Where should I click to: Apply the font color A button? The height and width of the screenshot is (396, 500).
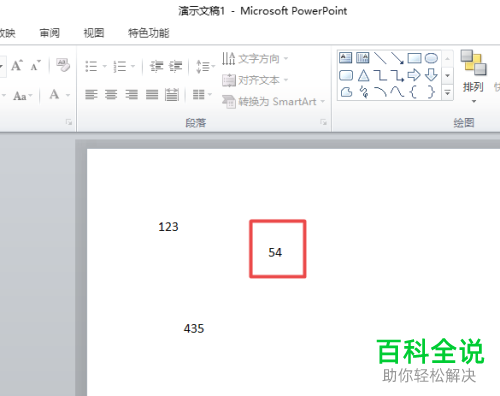click(x=54, y=95)
